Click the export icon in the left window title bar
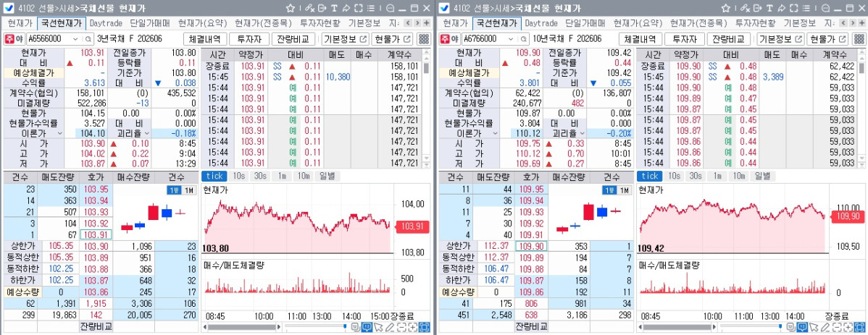The image size is (868, 335). point(322,8)
